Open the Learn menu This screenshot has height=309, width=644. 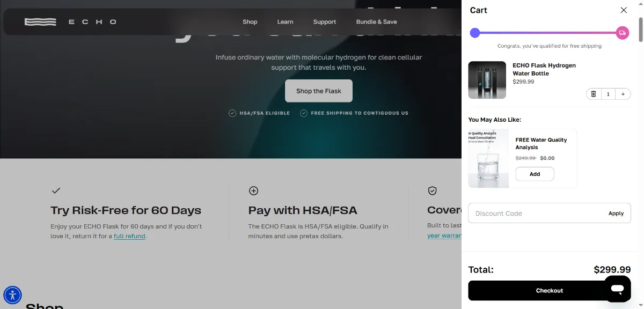[x=285, y=22]
